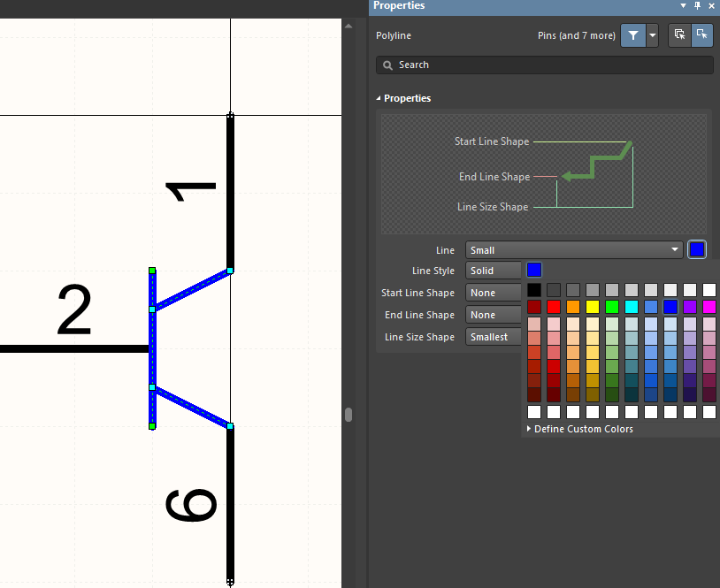720x588 pixels.
Task: Open the Line Size Shape dropdown showing Smallest
Action: (x=494, y=337)
